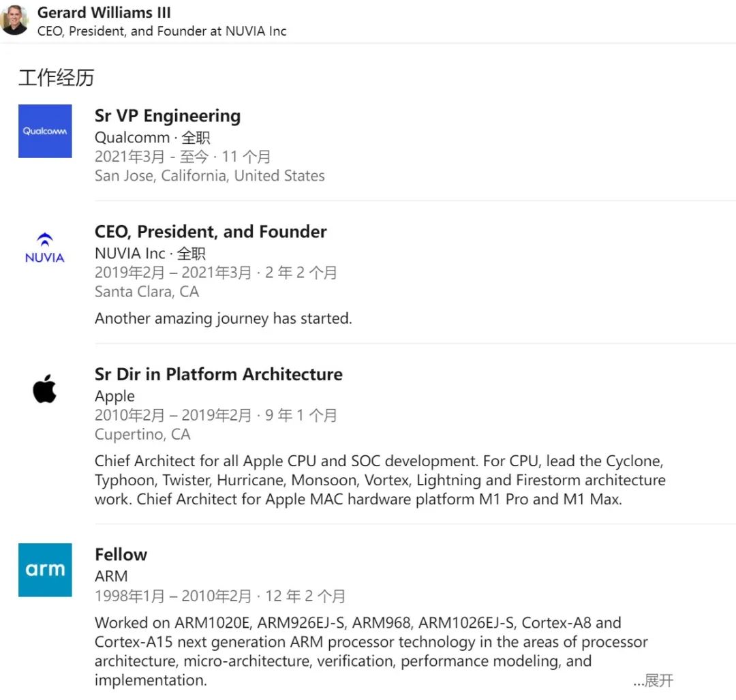Select the Sr VP Engineering title
736x700 pixels.
point(168,116)
